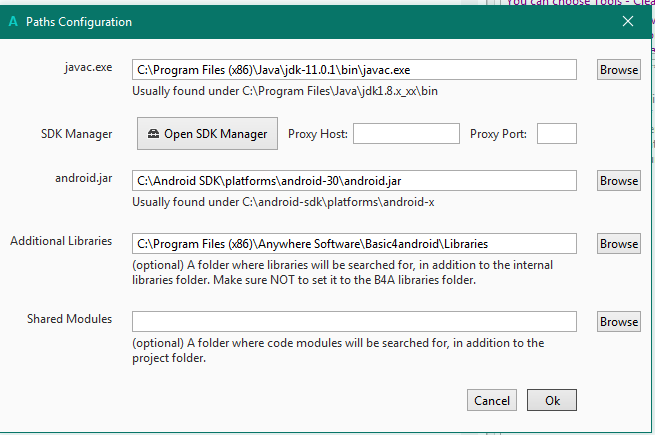Browse for the Additional Libraries folder
655x435 pixels.
point(618,244)
